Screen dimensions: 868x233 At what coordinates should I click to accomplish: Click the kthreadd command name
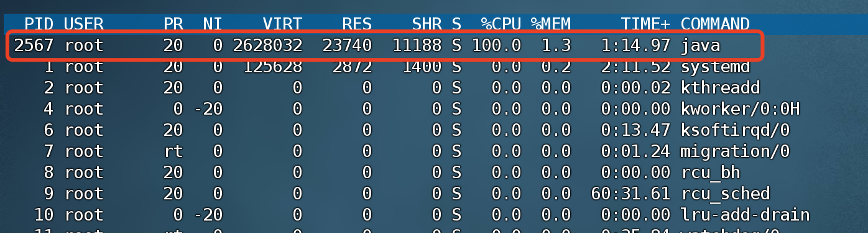(x=720, y=88)
